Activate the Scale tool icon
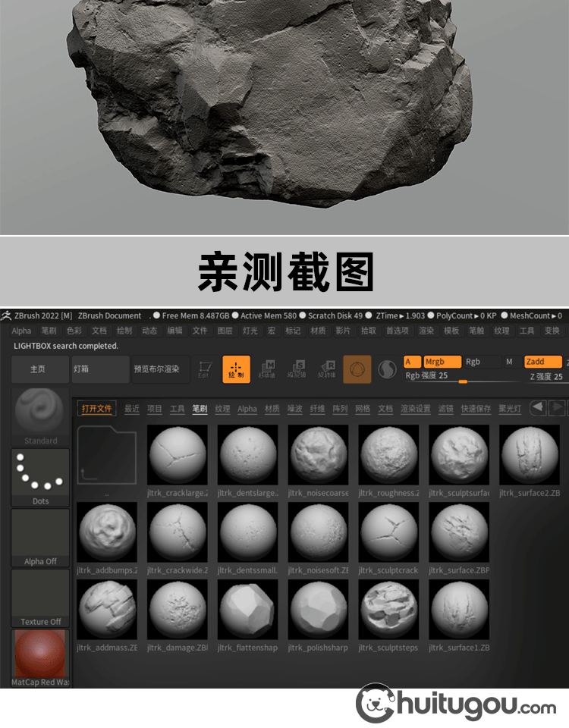 [297, 369]
